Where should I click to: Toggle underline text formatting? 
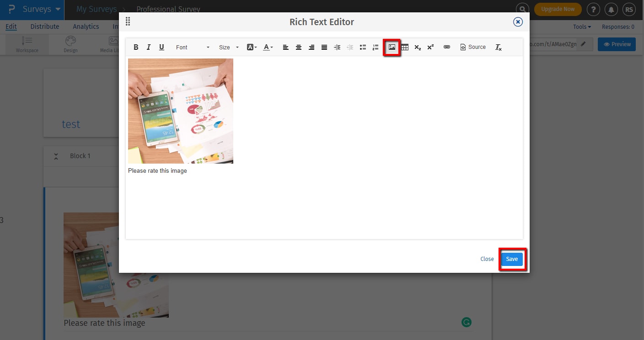(161, 47)
